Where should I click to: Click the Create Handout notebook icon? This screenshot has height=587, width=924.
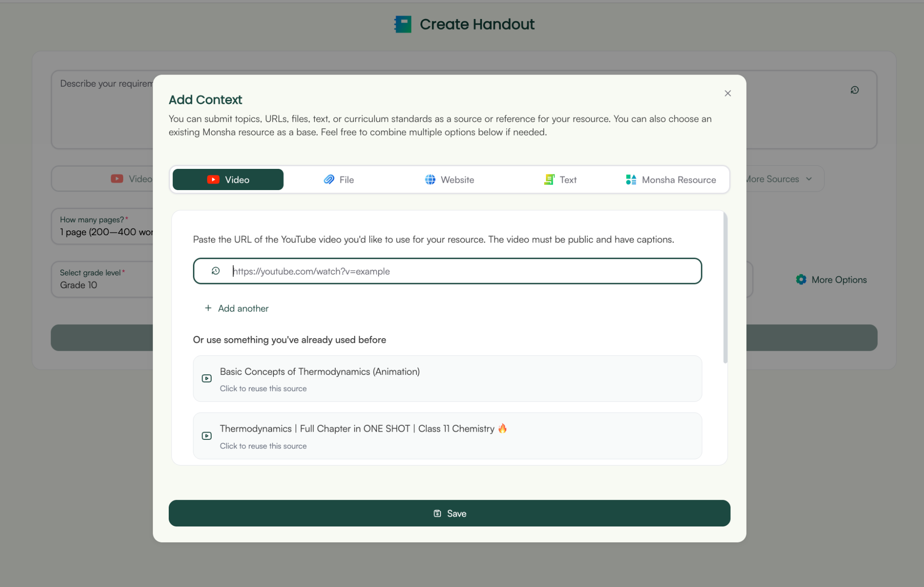tap(402, 23)
